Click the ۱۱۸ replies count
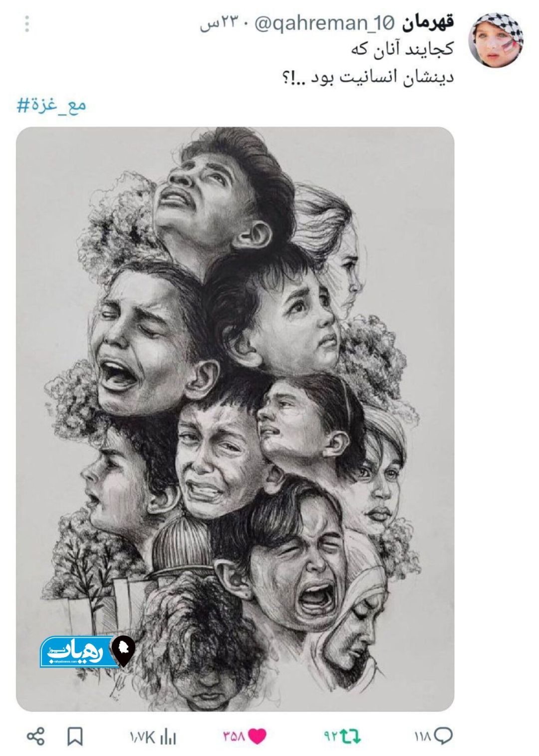The height and width of the screenshot is (756, 539). [422, 737]
